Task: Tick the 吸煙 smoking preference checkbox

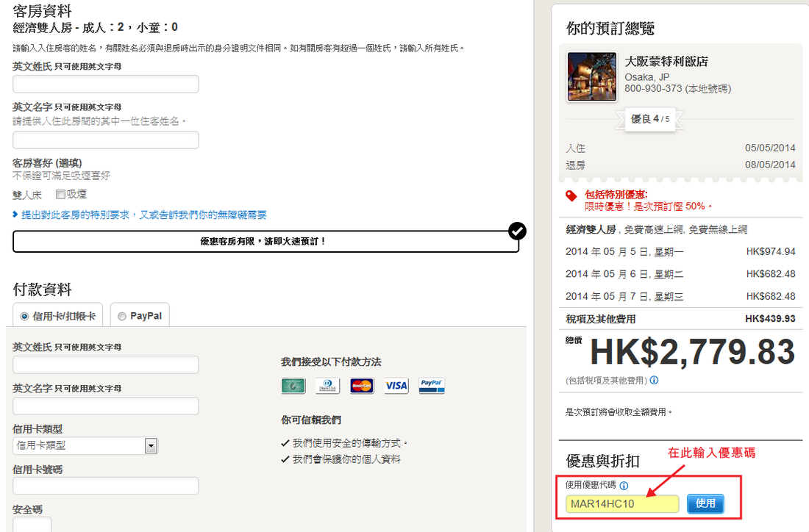Action: click(60, 195)
